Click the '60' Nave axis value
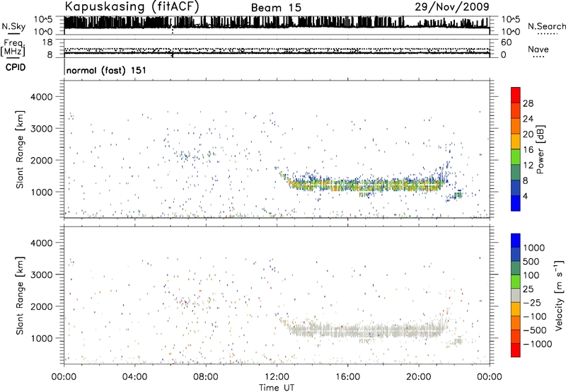 pyautogui.click(x=506, y=42)
